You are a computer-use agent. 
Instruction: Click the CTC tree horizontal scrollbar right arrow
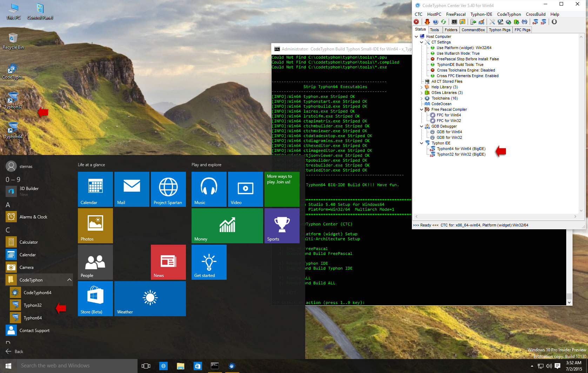tap(575, 217)
